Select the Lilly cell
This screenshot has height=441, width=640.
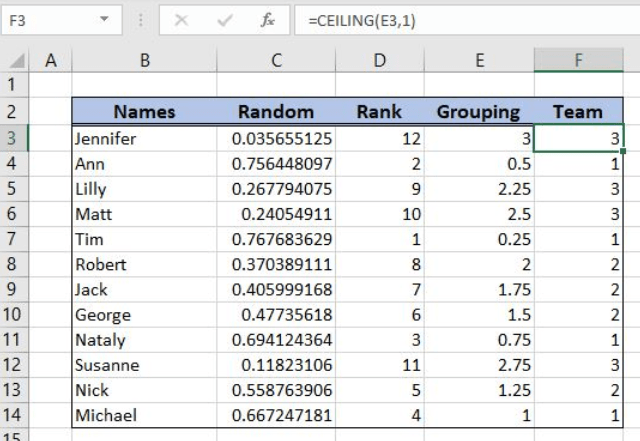[144, 189]
